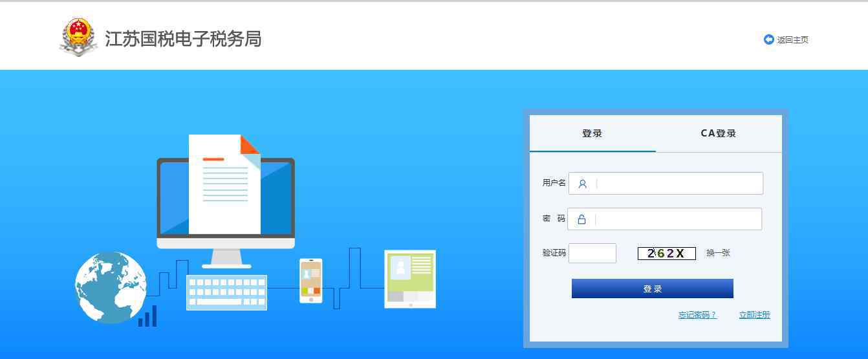Screen dimensions: 868x359
Task: Click the lock icon in password field
Action: 581,219
